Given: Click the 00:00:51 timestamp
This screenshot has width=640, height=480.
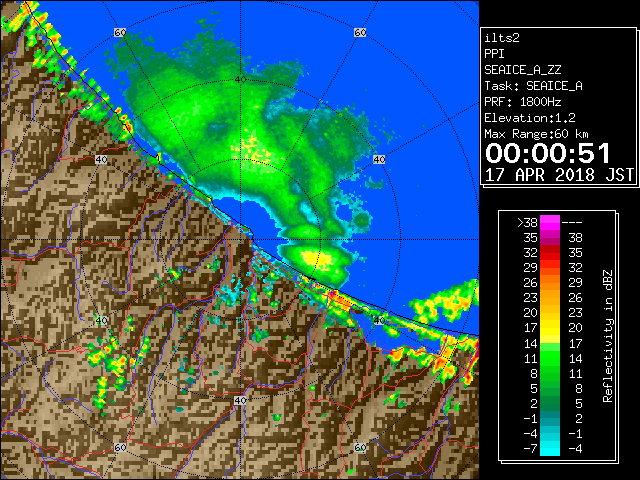Looking at the screenshot, I should click(548, 153).
